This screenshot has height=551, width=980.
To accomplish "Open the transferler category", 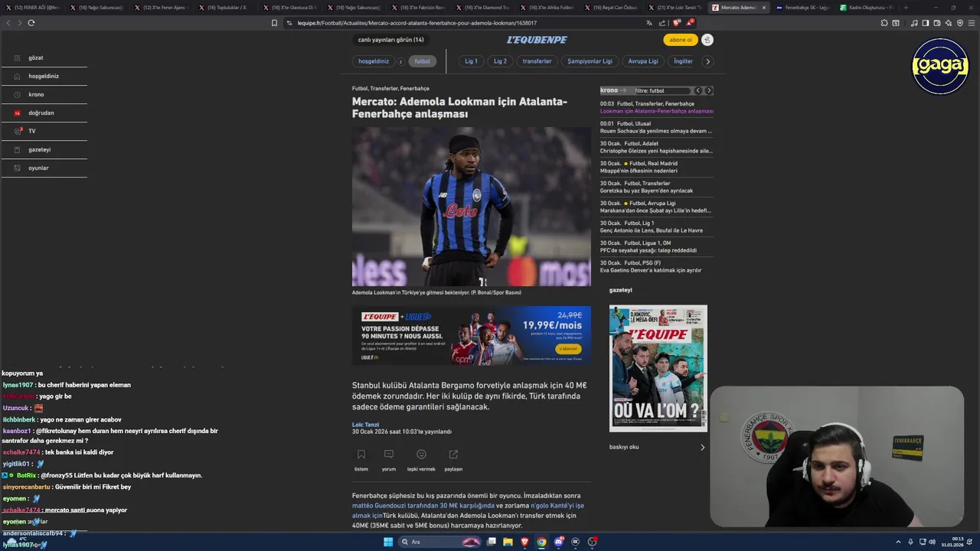I will (x=537, y=61).
